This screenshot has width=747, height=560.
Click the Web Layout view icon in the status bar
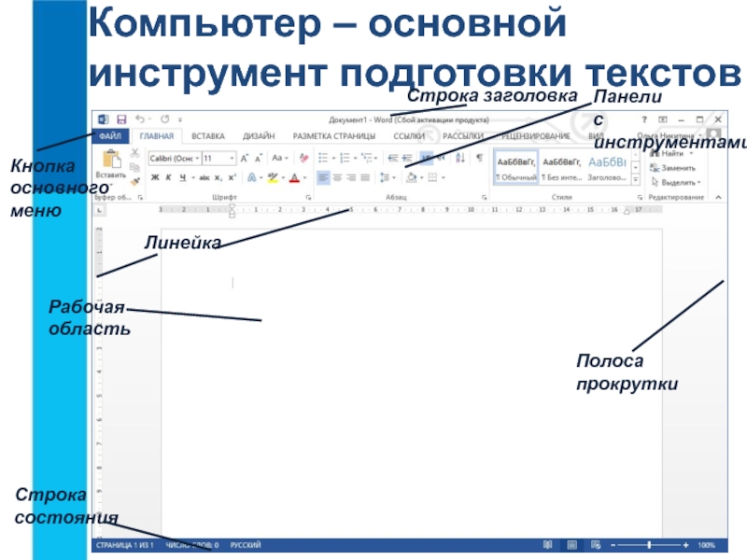coord(596,545)
